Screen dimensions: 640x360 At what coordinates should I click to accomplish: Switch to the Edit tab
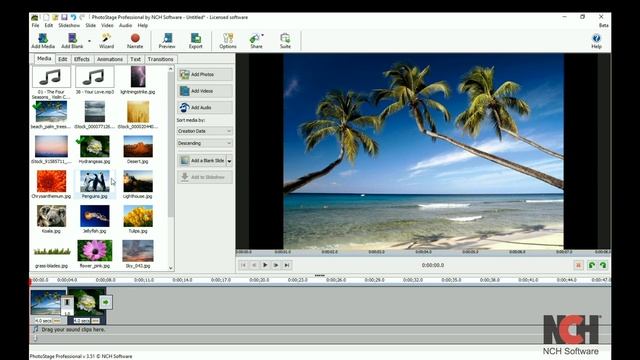tap(62, 59)
